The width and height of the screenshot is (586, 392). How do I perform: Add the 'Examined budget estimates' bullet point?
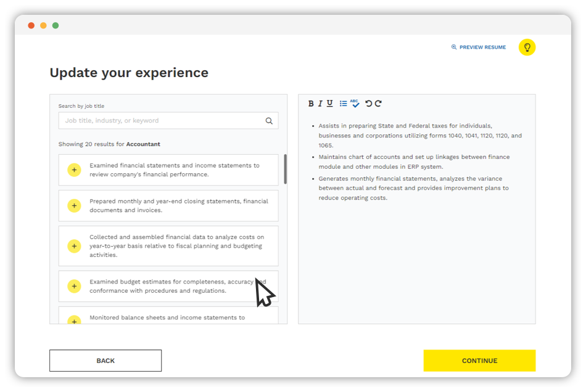pyautogui.click(x=74, y=286)
